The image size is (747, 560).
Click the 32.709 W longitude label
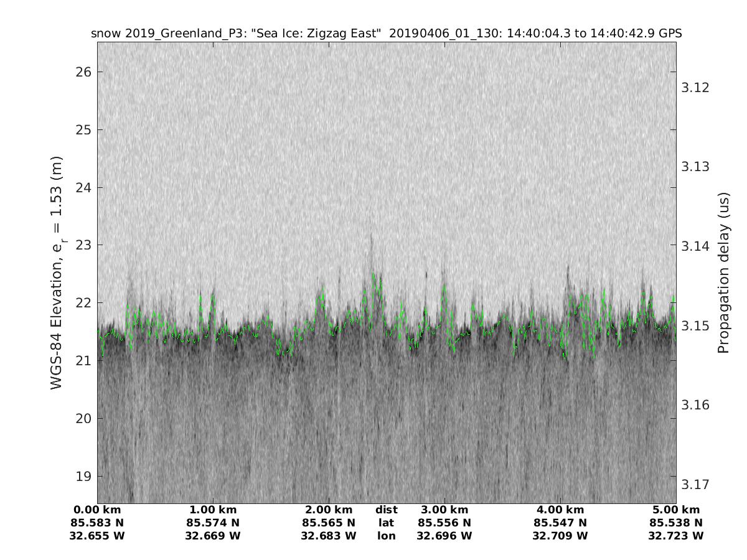pyautogui.click(x=560, y=536)
